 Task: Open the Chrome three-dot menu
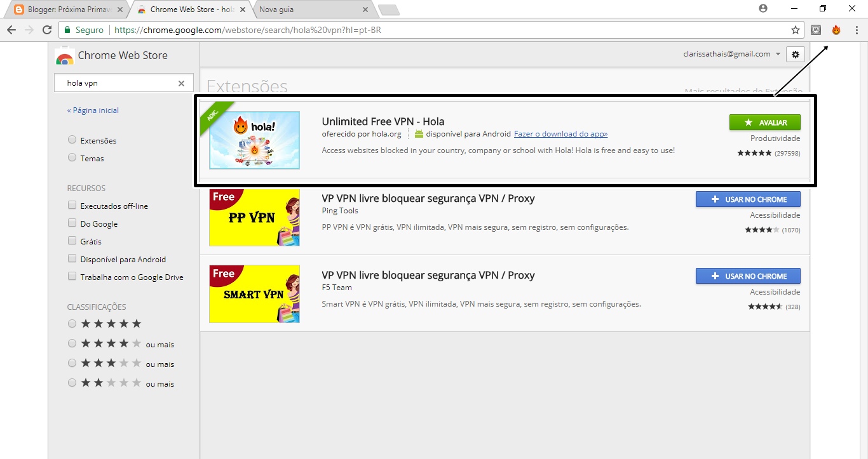(856, 30)
